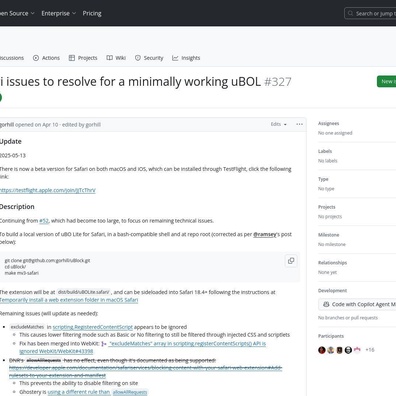Open the Open Source dropdown menu
This screenshot has height=396, width=396.
[x=17, y=13]
